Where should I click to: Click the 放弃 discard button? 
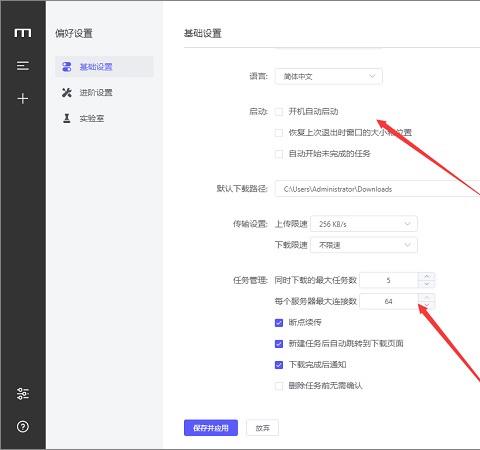pyautogui.click(x=262, y=428)
